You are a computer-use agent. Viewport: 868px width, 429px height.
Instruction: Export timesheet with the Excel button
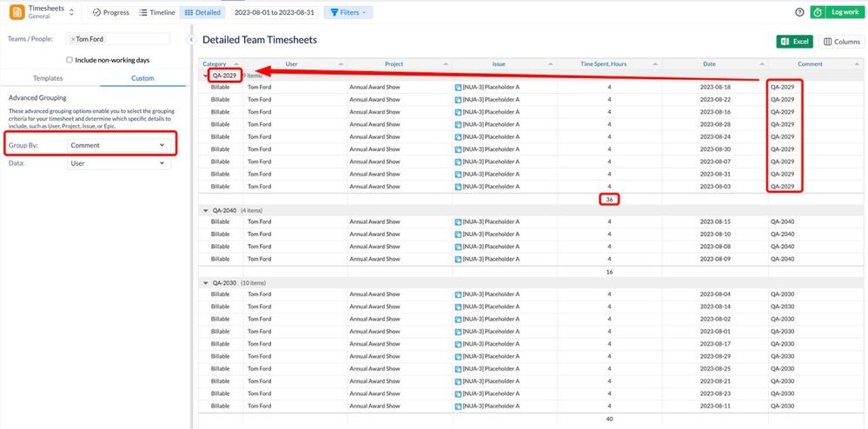[794, 42]
